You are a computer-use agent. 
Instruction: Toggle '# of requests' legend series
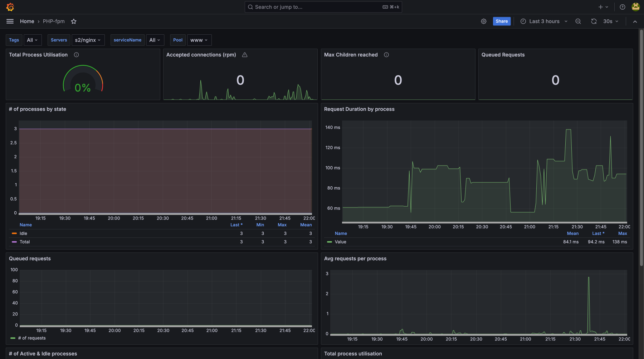[x=31, y=338]
